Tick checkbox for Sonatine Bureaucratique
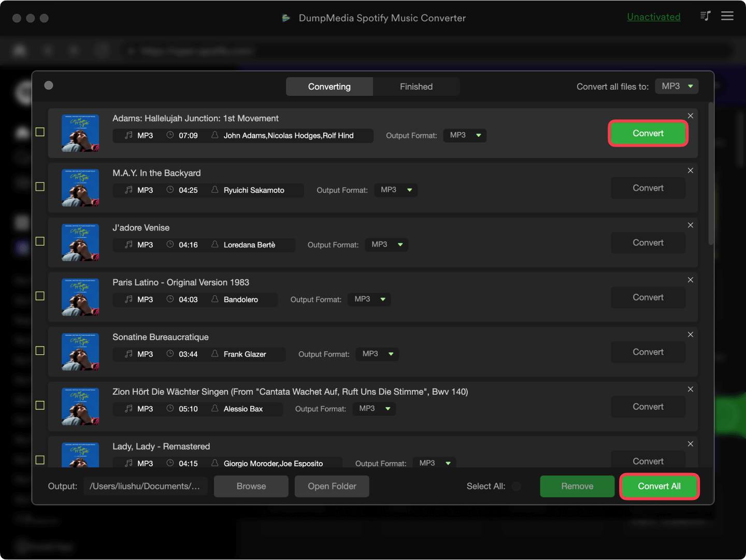 40,351
